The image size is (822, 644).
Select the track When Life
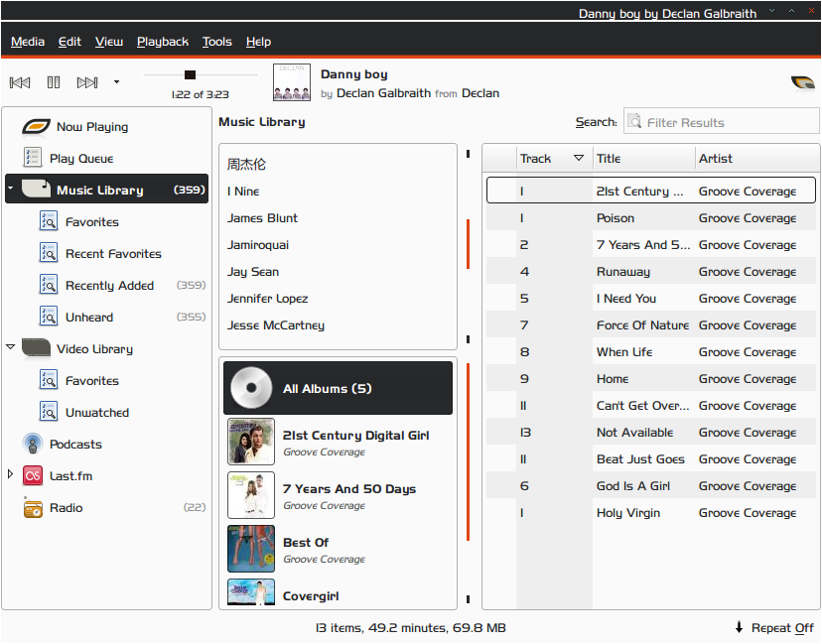tap(651, 351)
